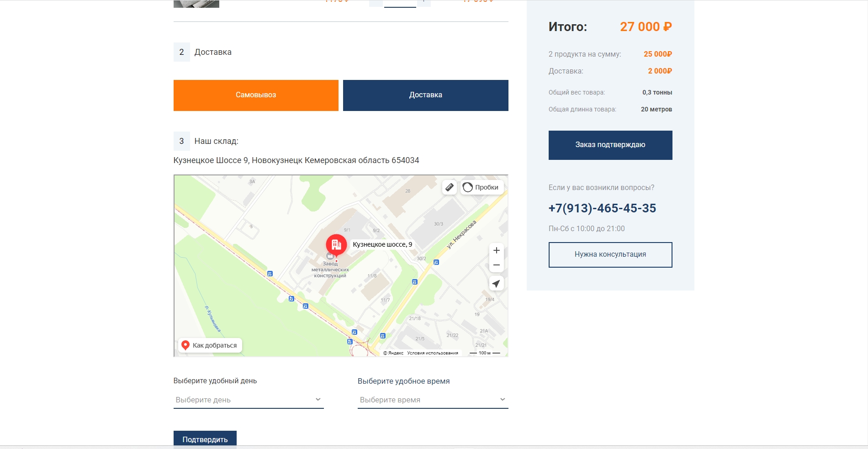This screenshot has width=868, height=449.
Task: Open the Условия использования link
Action: click(432, 353)
